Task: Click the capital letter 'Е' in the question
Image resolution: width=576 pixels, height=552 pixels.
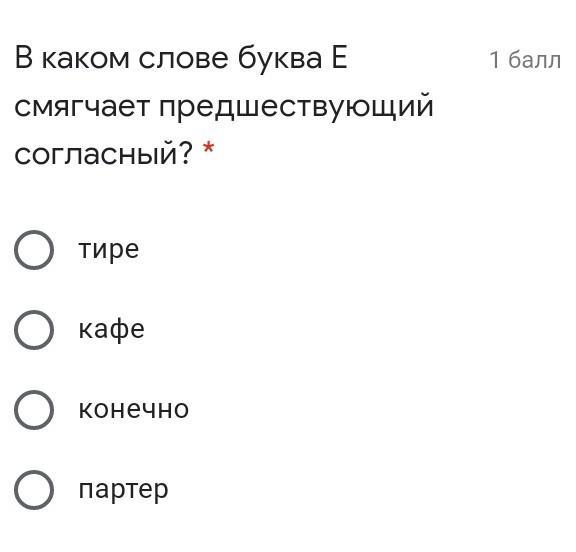Action: click(339, 58)
